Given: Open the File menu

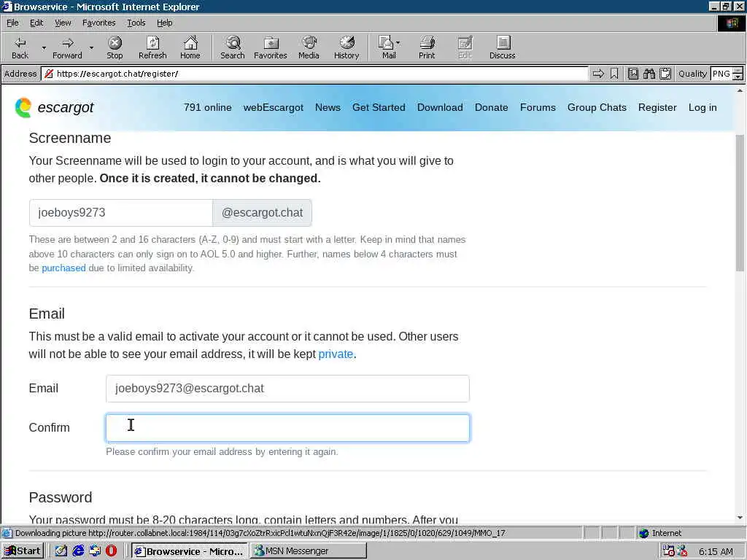Looking at the screenshot, I should click(x=12, y=23).
